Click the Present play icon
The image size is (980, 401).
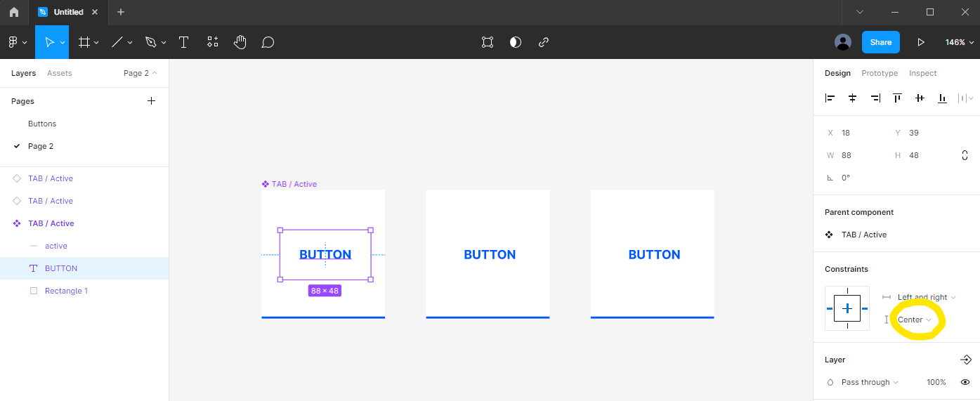pos(920,42)
